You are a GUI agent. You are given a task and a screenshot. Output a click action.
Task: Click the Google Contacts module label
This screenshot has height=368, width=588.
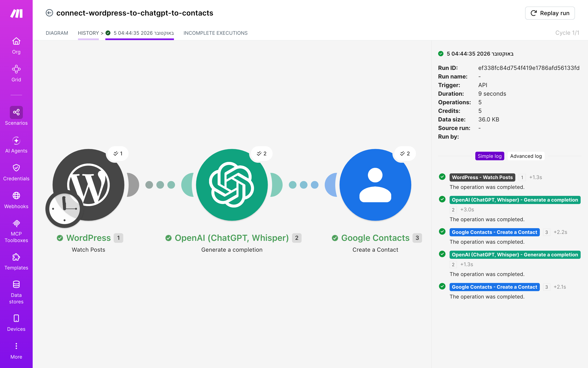[375, 238]
